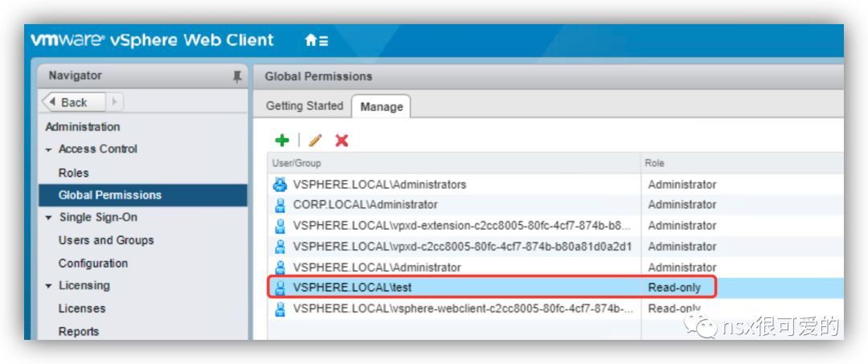The height and width of the screenshot is (364, 868).
Task: Select the CORP.LOCAL\Administrator row
Action: (x=556, y=205)
